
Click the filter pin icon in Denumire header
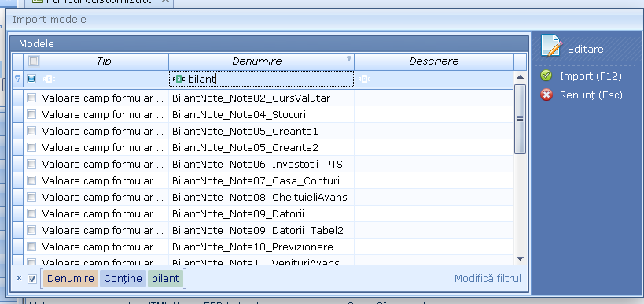click(349, 59)
